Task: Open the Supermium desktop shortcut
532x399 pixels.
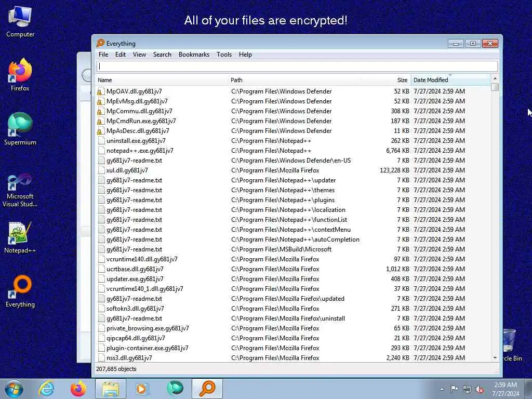Action: click(20, 129)
